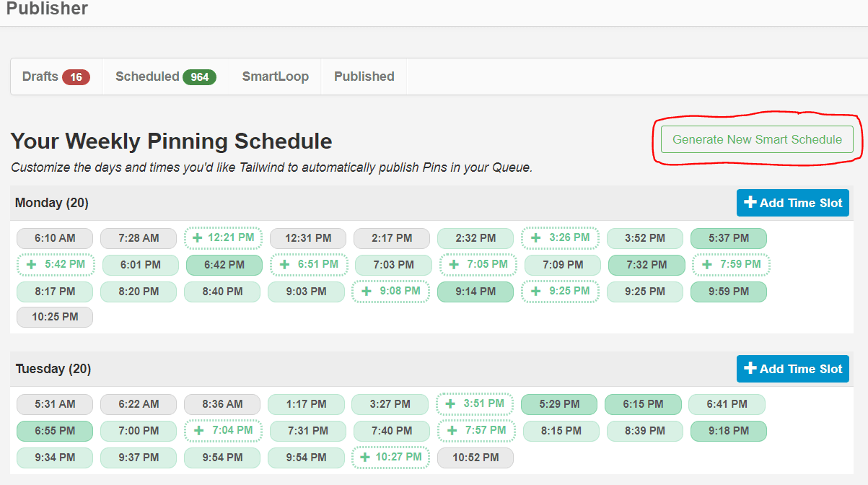Add the suggested 5:42 PM slot on Monday
868x485 pixels.
[56, 265]
